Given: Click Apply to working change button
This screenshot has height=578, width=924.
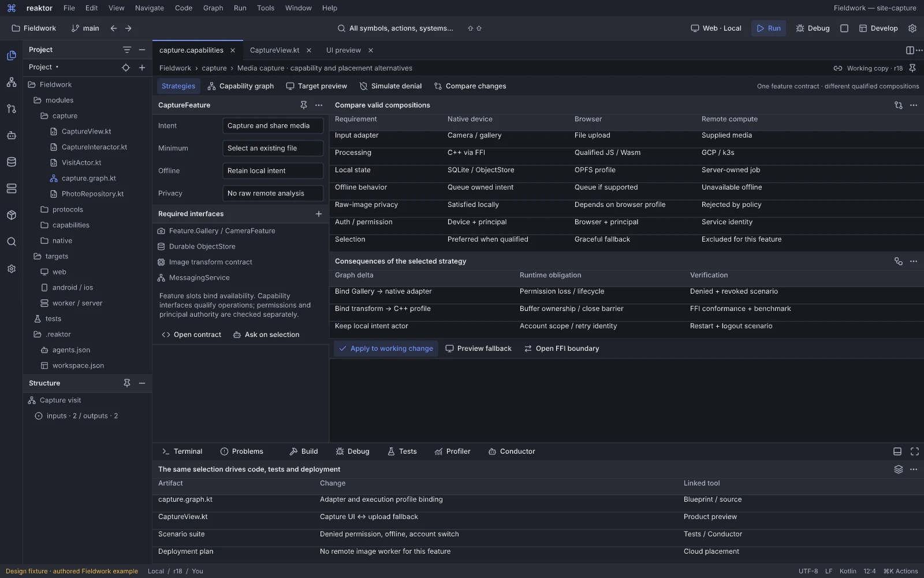Looking at the screenshot, I should 386,349.
